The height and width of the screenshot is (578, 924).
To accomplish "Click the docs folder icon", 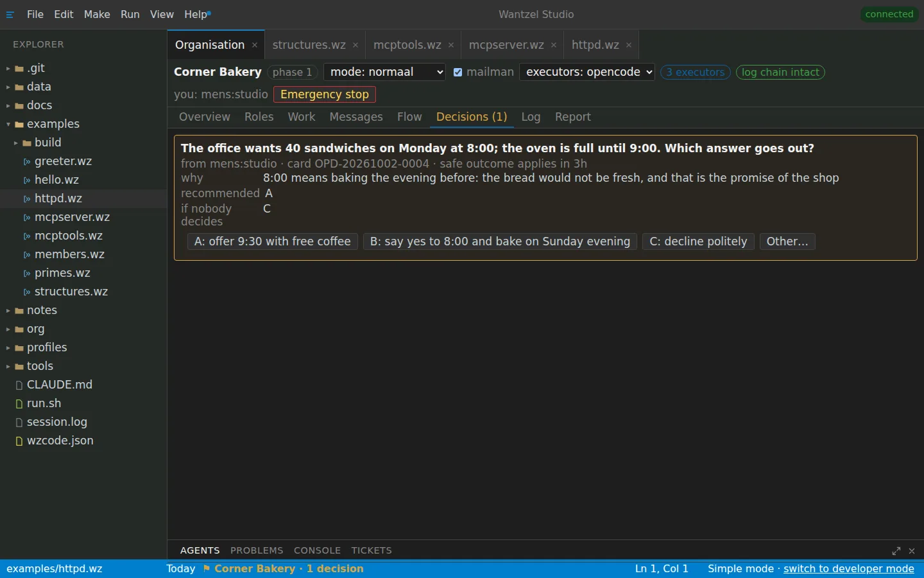I will point(19,106).
